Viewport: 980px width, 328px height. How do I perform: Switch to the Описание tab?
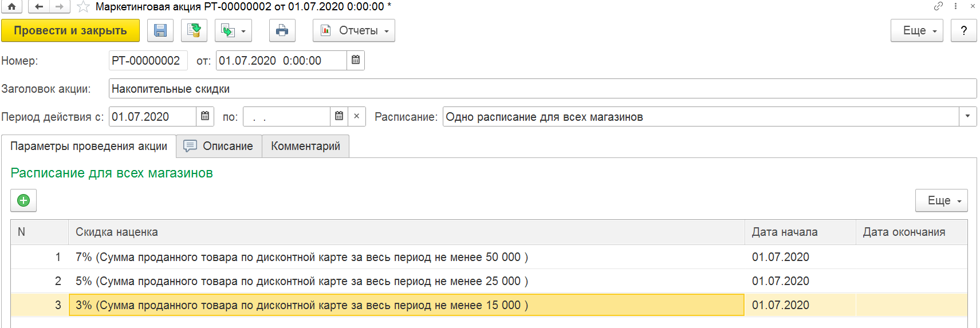[219, 146]
